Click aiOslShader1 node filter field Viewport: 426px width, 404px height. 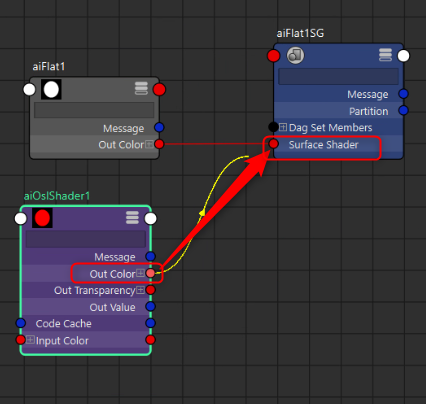(86, 239)
